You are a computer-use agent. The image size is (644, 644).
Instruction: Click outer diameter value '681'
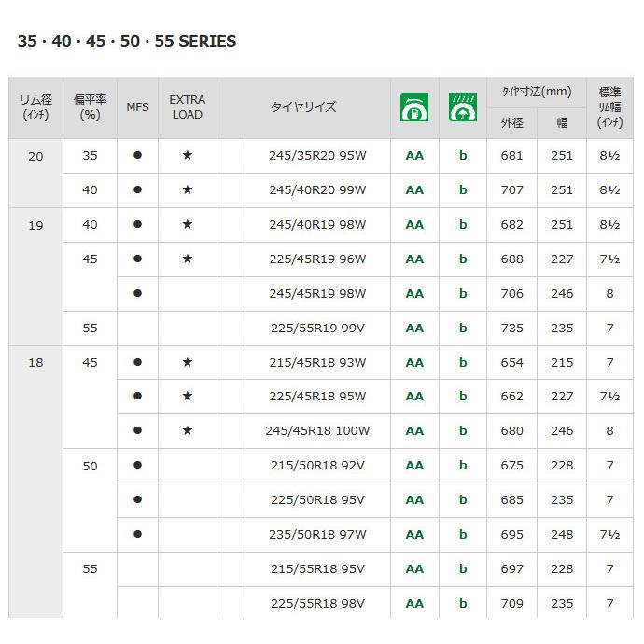[511, 156]
